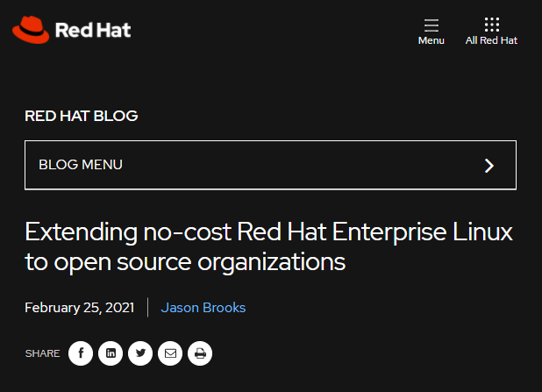Click the article title first line
This screenshot has height=392, width=542.
268,233
